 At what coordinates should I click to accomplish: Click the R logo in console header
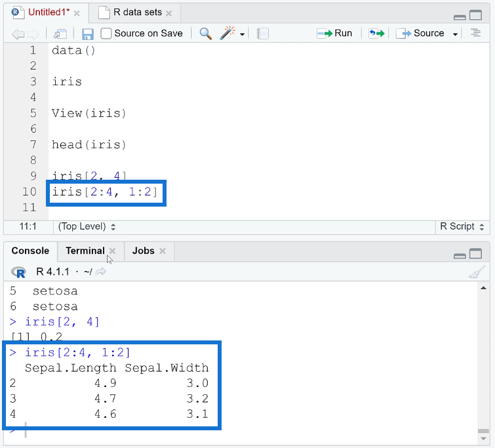pyautogui.click(x=18, y=272)
